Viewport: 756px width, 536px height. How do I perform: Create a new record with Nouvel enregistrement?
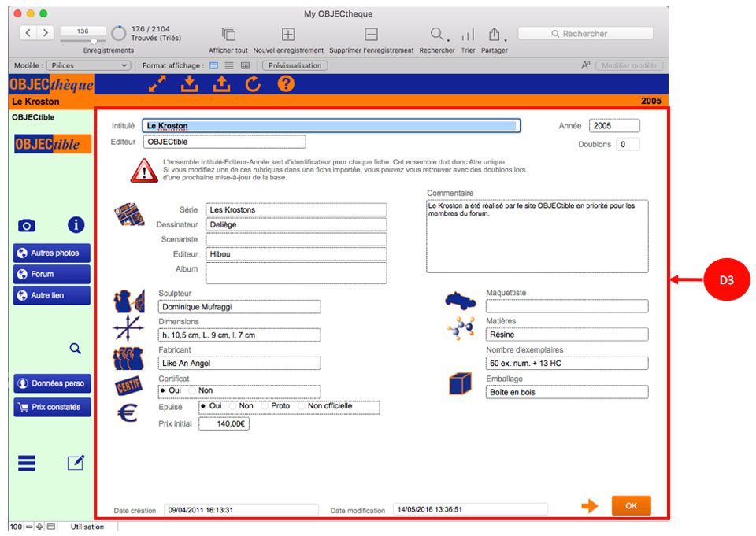[288, 34]
